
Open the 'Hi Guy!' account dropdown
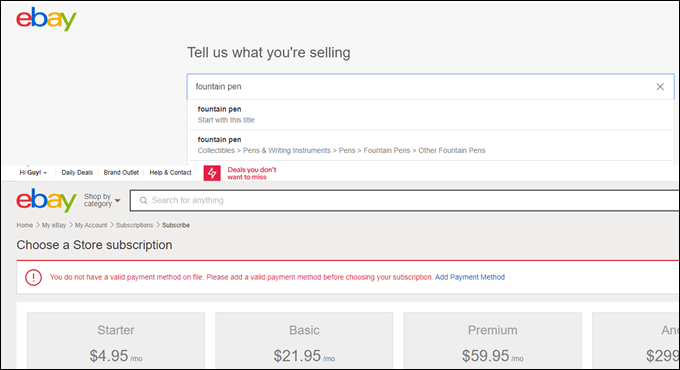(x=33, y=173)
